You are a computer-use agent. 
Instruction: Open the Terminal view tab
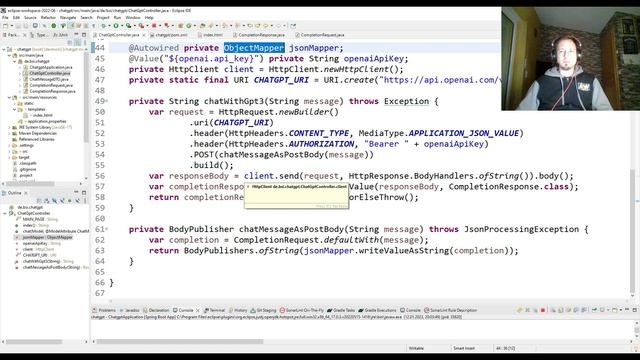[x=214, y=310]
